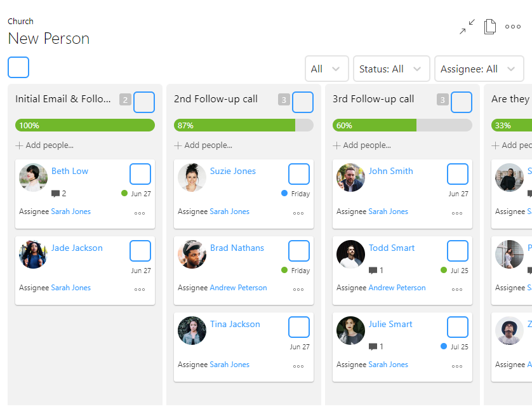Select Tina Jackson's card checkbox
532x416 pixels.
(299, 327)
